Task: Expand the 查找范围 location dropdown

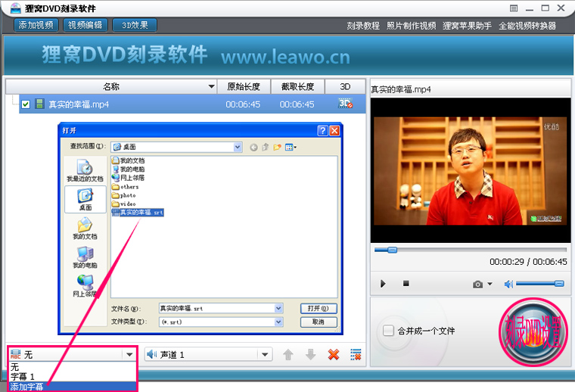Action: click(x=238, y=147)
